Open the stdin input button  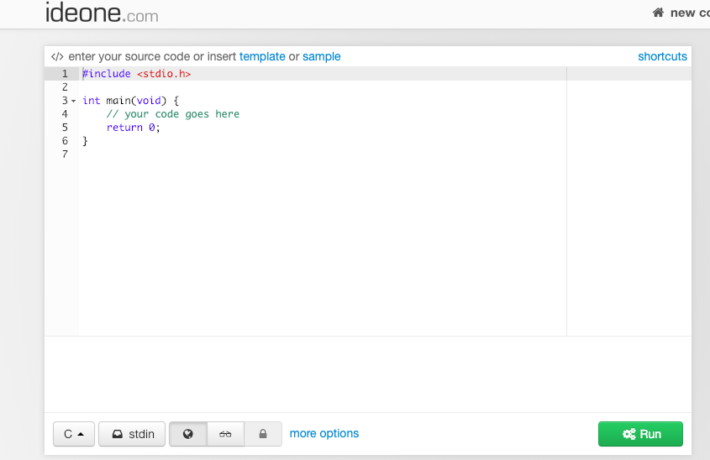132,434
